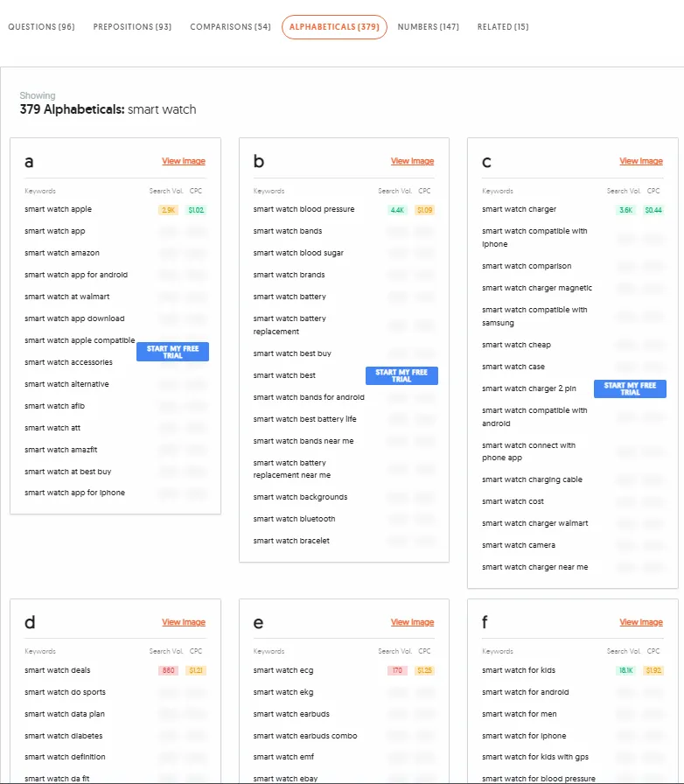Click the 4.4K search volume badge
The height and width of the screenshot is (784, 684).
pyautogui.click(x=397, y=210)
